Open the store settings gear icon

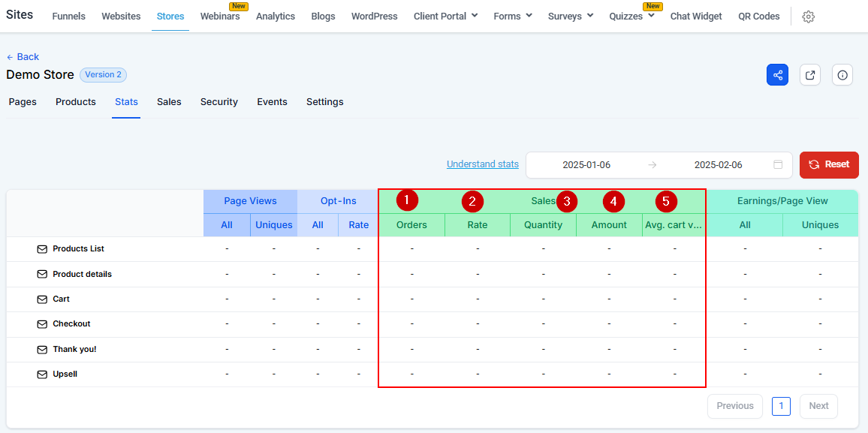tap(808, 17)
